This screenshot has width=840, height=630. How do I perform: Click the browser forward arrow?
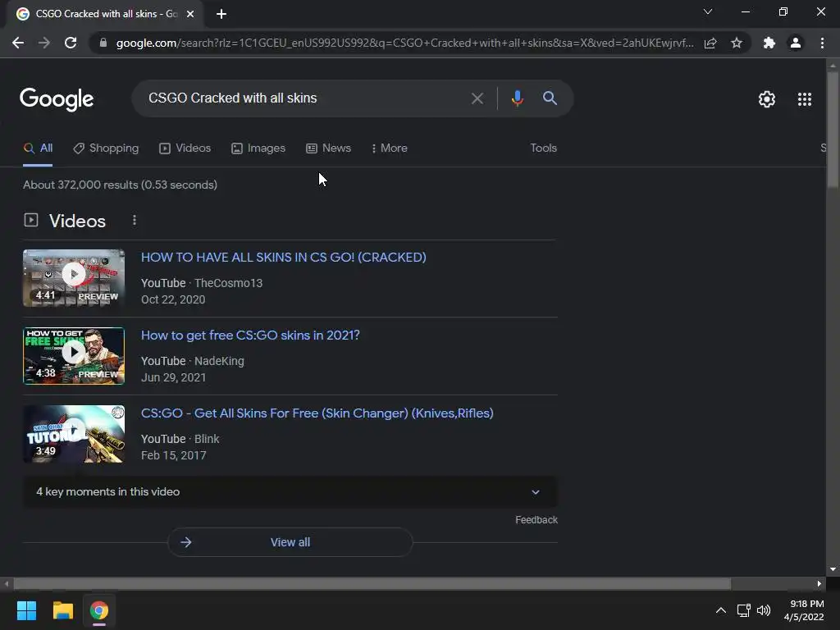44,43
